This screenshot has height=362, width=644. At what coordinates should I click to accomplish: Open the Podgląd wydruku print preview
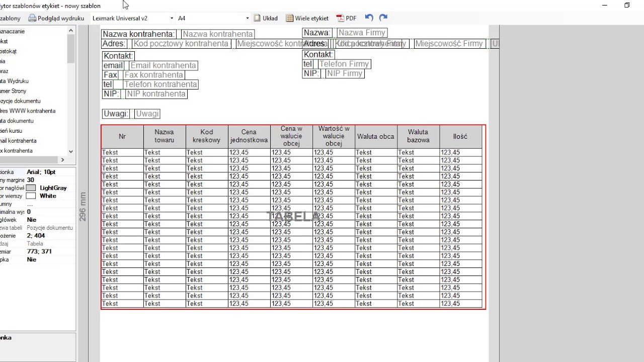coord(56,18)
